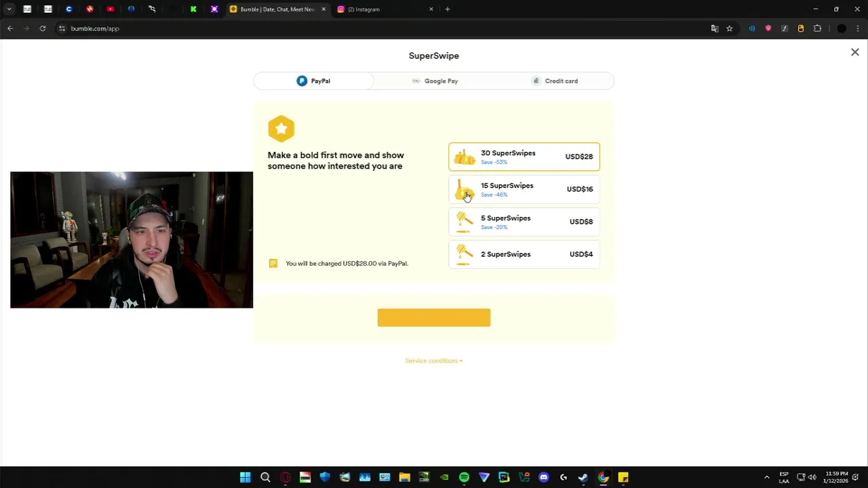The image size is (868, 488).
Task: Open the page translate option
Action: tap(714, 28)
